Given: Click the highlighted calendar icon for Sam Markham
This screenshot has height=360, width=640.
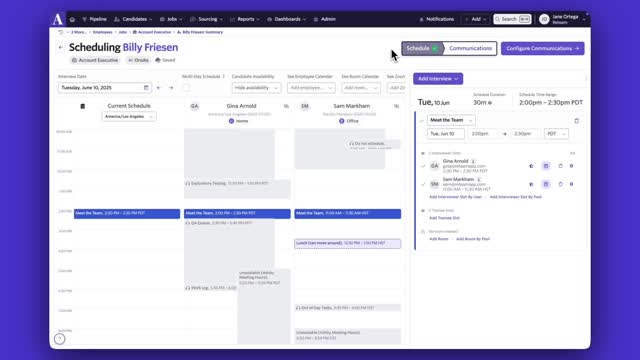Looking at the screenshot, I should tap(546, 184).
